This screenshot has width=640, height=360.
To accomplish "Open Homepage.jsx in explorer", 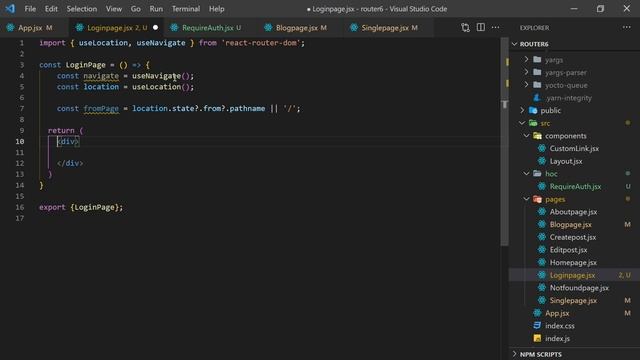I will point(574,262).
